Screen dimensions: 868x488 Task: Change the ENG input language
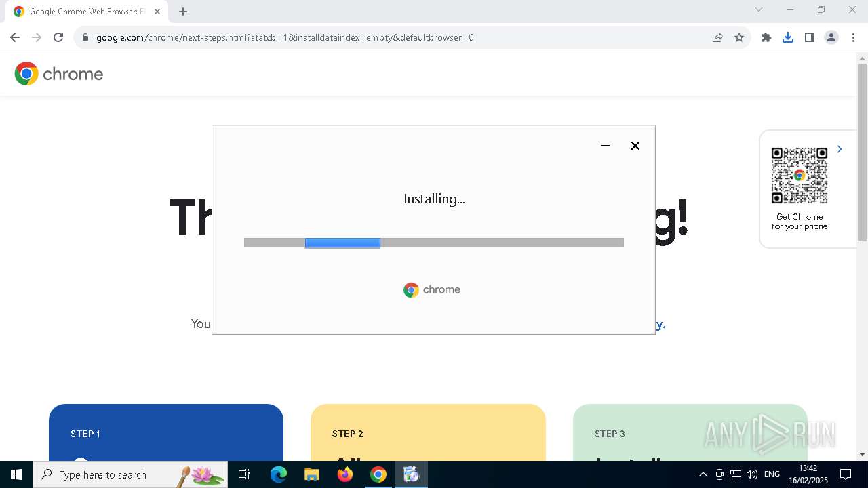[772, 474]
